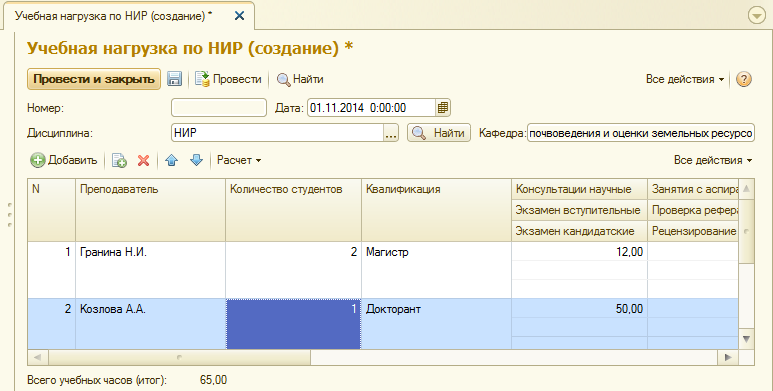The height and width of the screenshot is (391, 773).
Task: Click the ellipsis button beside Дисциплина field
Action: (x=391, y=133)
